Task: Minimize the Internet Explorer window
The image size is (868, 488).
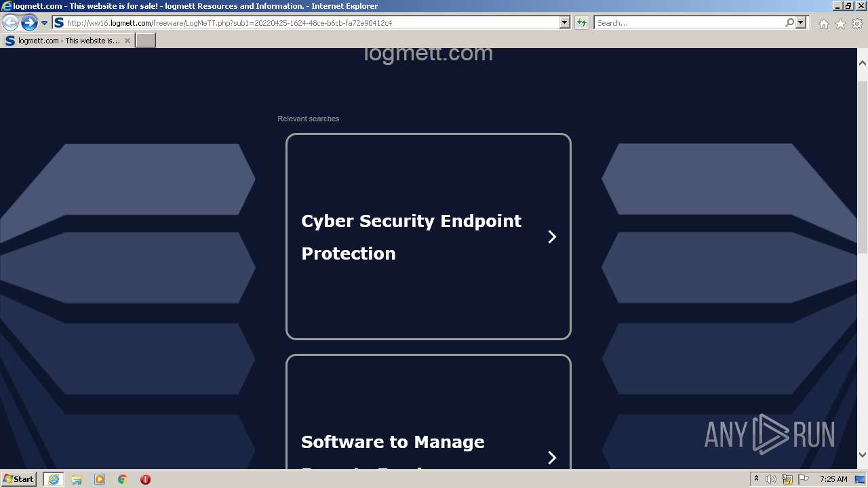Action: pos(837,6)
